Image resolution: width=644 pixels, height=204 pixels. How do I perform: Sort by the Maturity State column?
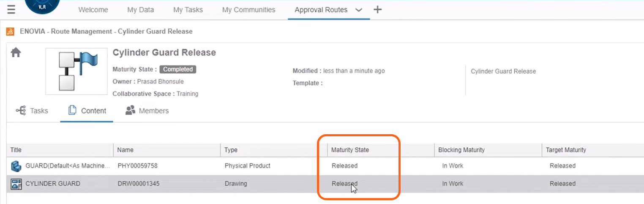[x=350, y=150]
